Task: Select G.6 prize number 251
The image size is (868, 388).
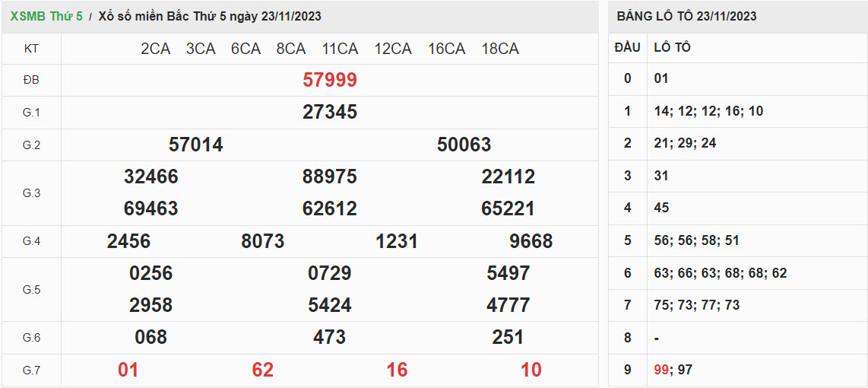Action: [x=508, y=337]
